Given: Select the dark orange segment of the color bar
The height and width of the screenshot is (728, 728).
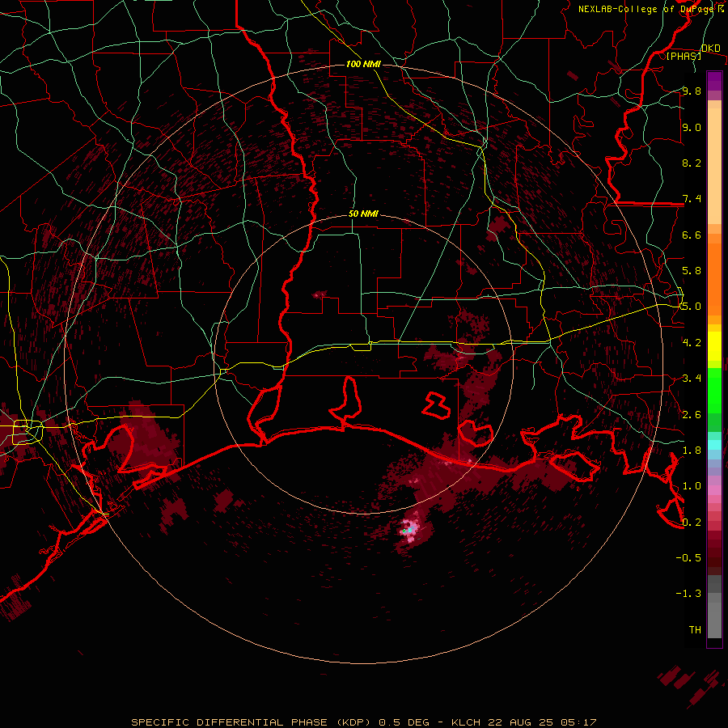Looking at the screenshot, I should [x=714, y=280].
